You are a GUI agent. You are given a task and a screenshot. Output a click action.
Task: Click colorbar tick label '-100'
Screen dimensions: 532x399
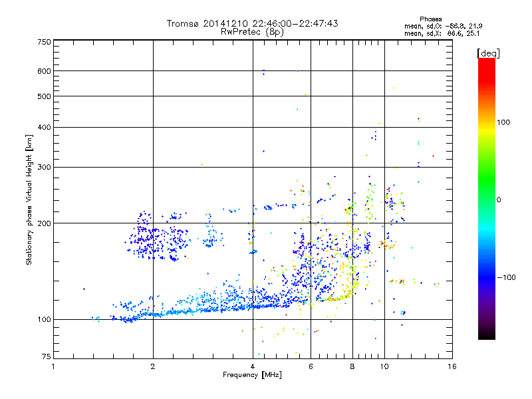(x=506, y=277)
